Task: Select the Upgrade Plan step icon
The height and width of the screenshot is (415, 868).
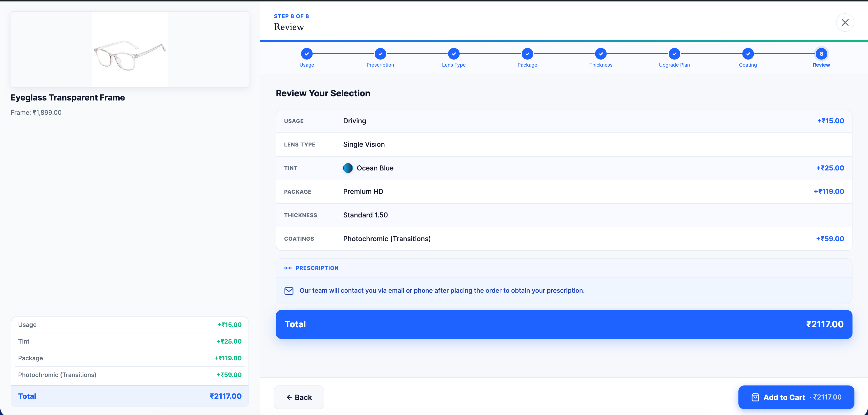Action: pyautogui.click(x=674, y=54)
